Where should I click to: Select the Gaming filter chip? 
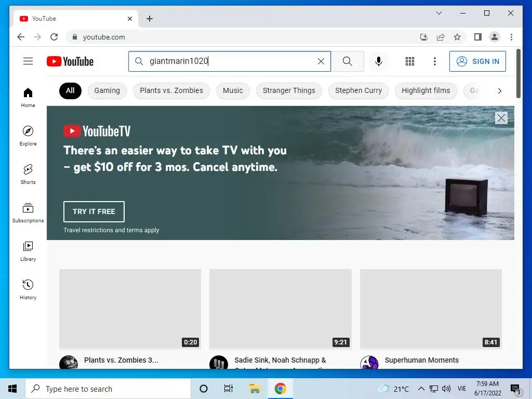point(107,90)
